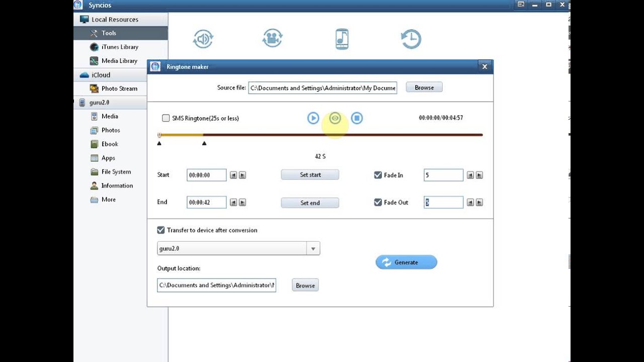Click the Source file path field
This screenshot has width=644, height=362.
pos(323,88)
